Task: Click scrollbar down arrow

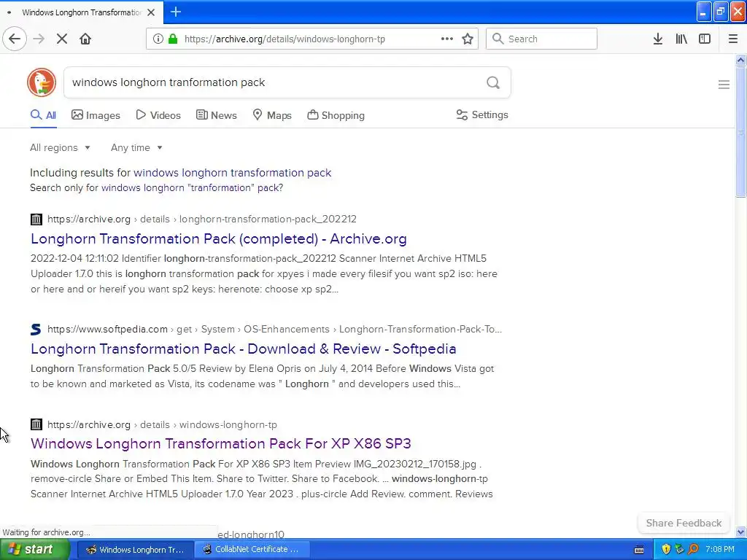Action: (x=740, y=532)
